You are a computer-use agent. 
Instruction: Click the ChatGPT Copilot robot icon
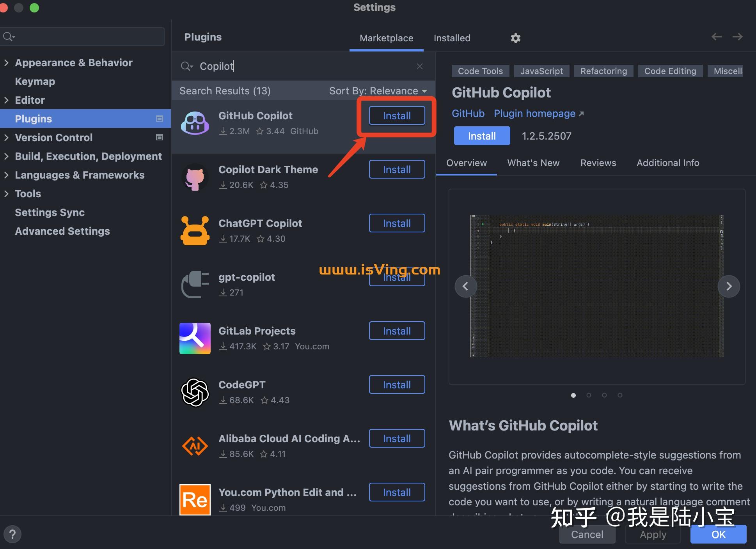pos(195,231)
